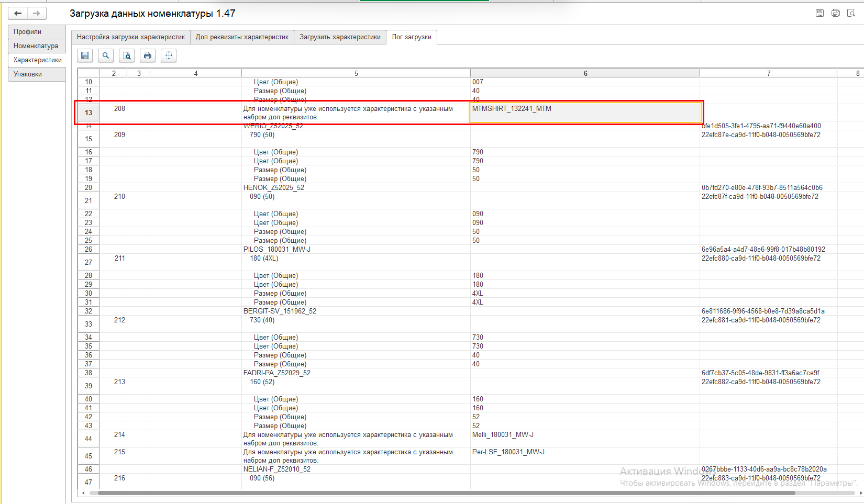The width and height of the screenshot is (864, 504).
Task: Click the toolbar crossed-arrows icon
Action: [169, 55]
